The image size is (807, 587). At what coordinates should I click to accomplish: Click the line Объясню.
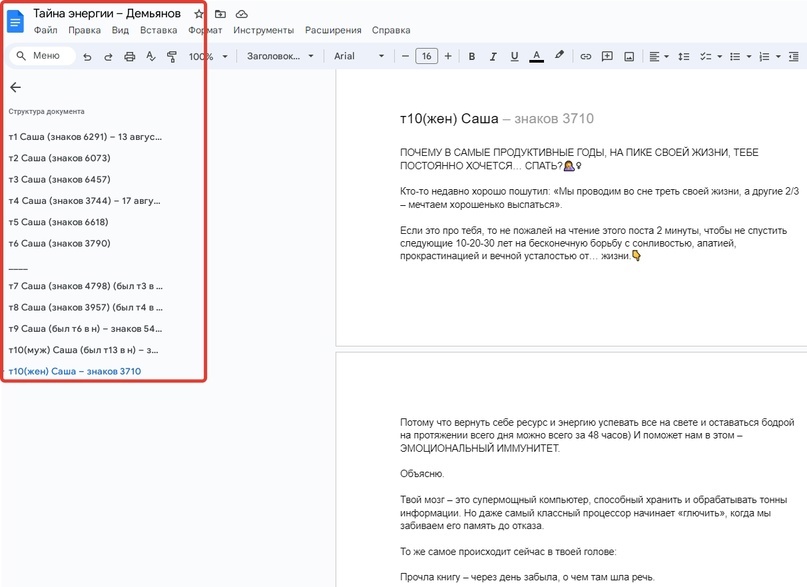tap(422, 474)
